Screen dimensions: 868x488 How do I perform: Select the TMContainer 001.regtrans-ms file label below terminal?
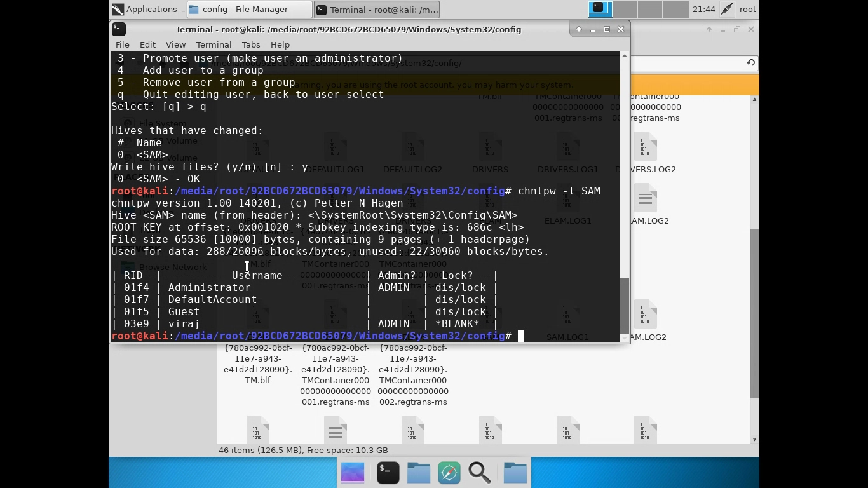point(336,375)
